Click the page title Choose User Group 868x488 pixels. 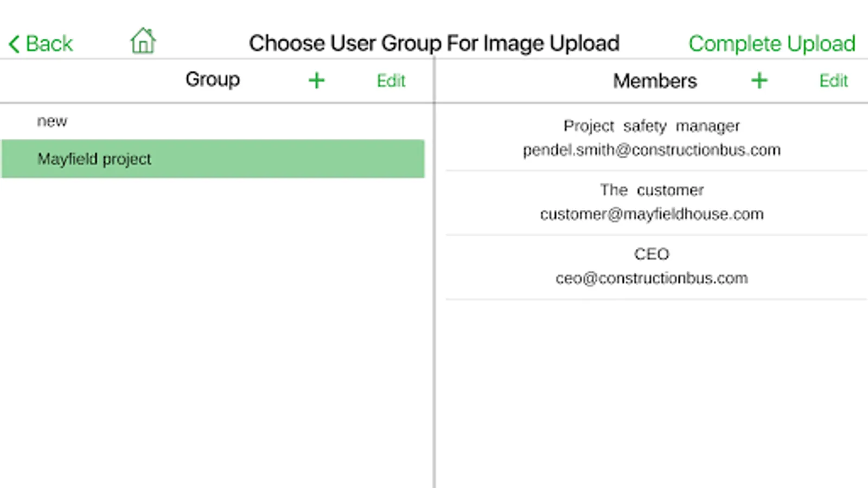tap(434, 43)
